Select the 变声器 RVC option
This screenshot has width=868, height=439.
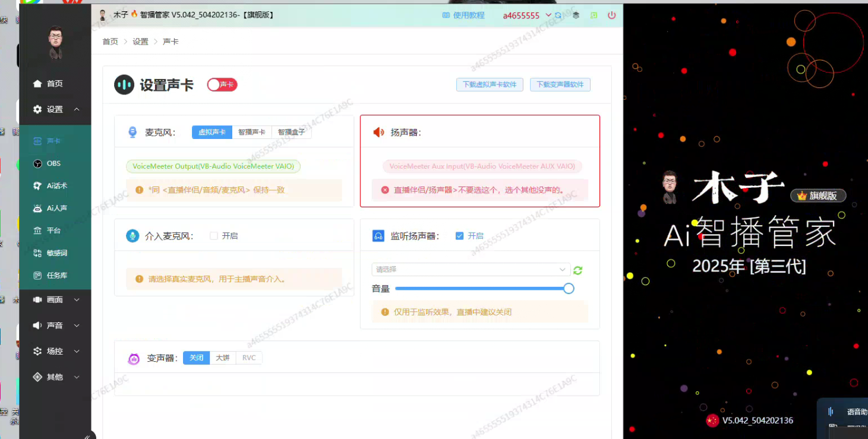249,358
